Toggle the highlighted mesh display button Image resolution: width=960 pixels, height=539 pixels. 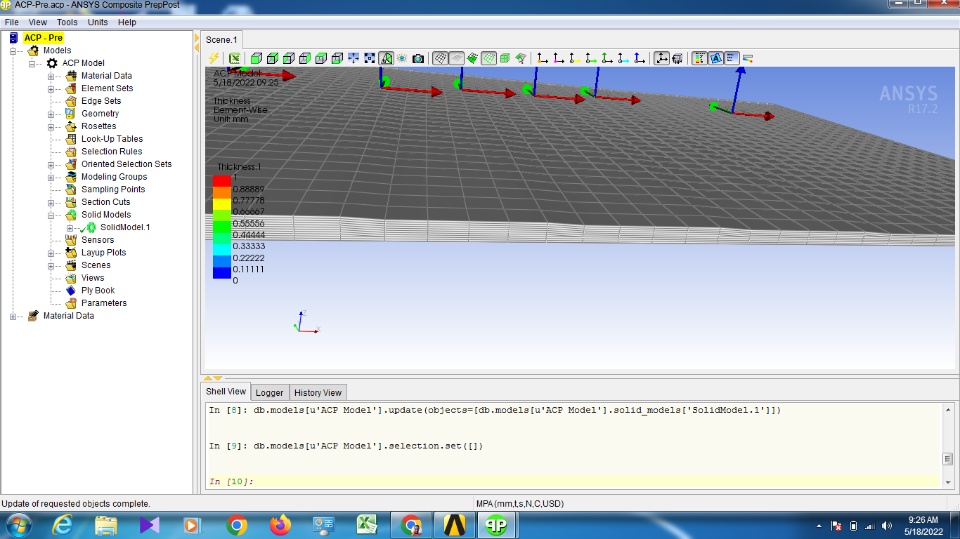[440, 59]
